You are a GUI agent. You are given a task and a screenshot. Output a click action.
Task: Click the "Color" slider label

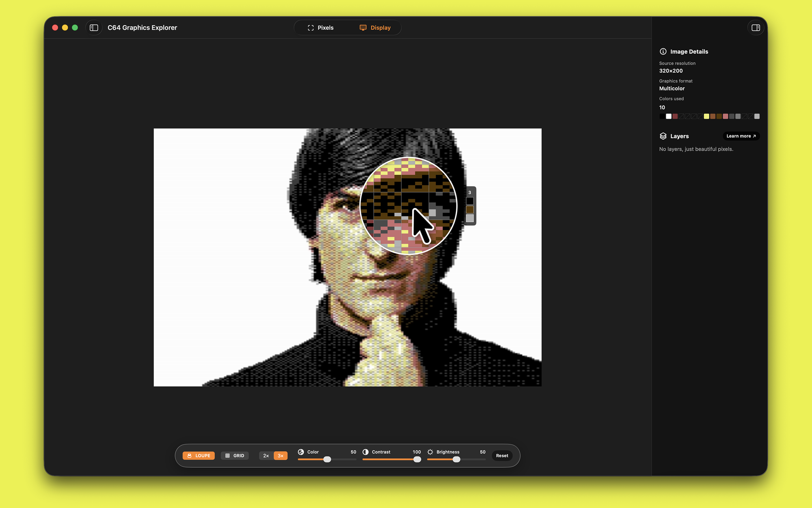coord(313,452)
